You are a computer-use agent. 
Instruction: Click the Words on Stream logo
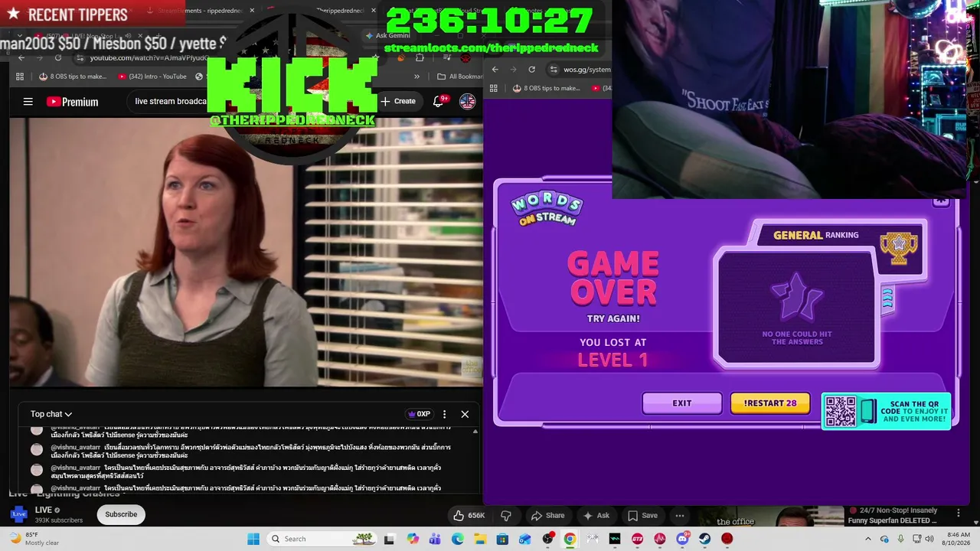(x=547, y=209)
